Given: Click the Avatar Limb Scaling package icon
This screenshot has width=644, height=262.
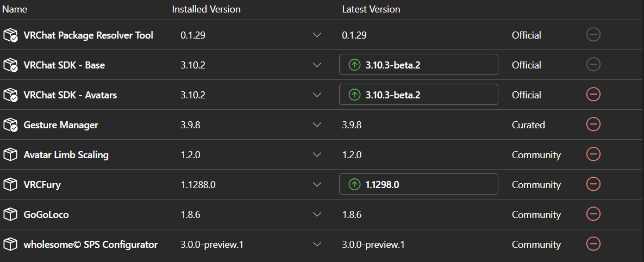Looking at the screenshot, I should [10, 155].
